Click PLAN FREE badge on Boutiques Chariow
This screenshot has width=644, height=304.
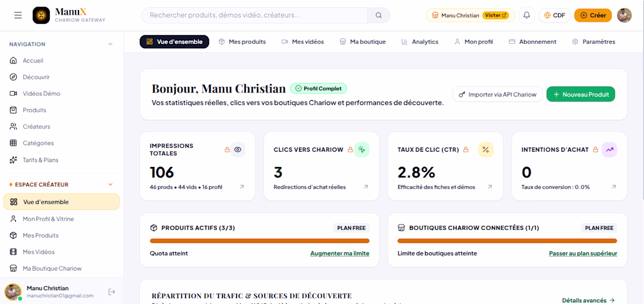click(x=599, y=228)
